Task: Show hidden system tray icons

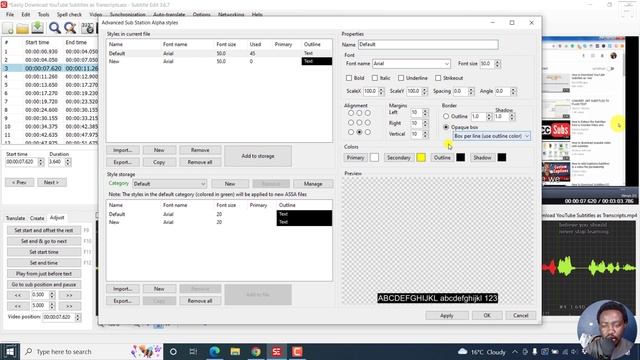Action: 515,351
